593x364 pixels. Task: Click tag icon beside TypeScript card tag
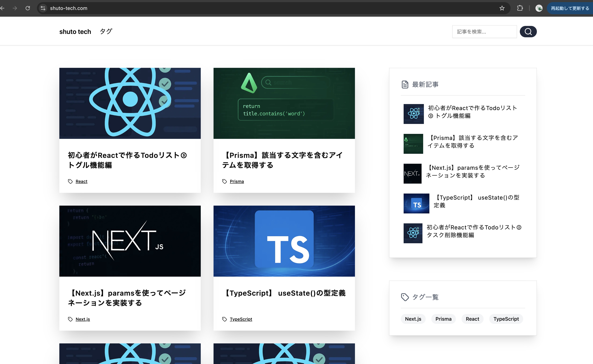[225, 319]
